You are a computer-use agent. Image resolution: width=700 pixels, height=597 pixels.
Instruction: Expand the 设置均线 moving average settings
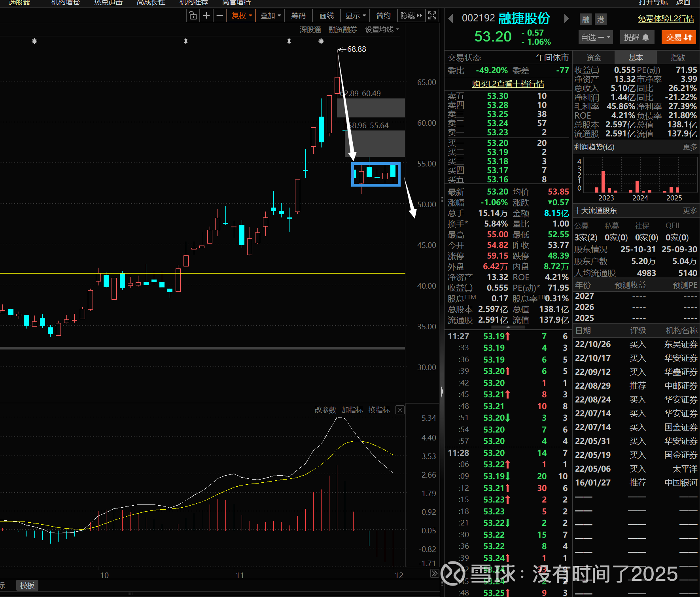382,30
